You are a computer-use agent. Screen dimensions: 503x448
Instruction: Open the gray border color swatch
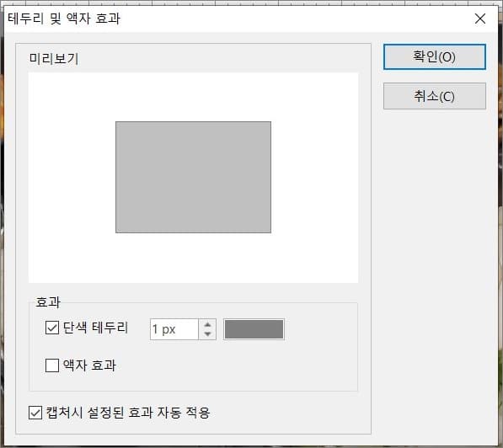pyautogui.click(x=254, y=329)
